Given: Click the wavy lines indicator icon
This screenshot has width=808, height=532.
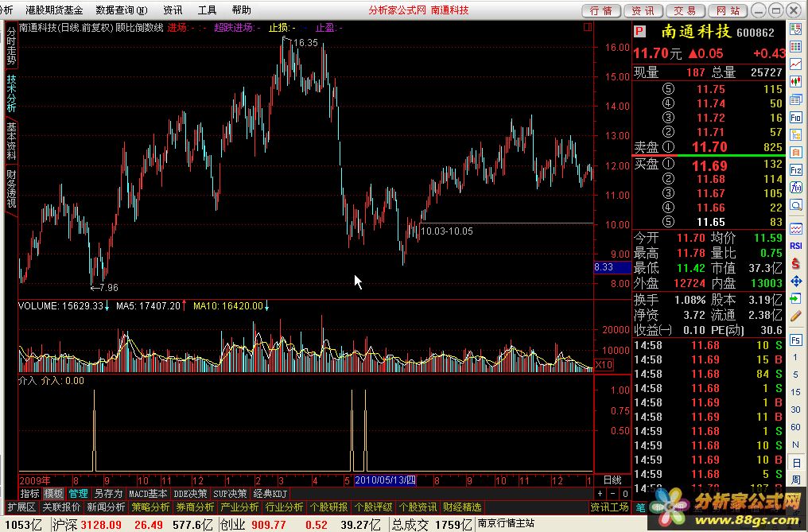Looking at the screenshot, I should [795, 228].
